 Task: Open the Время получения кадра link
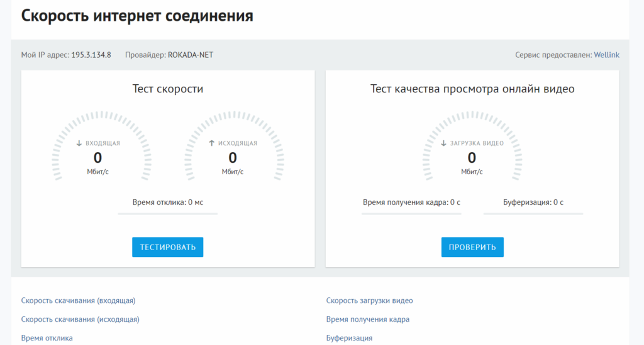pyautogui.click(x=367, y=319)
